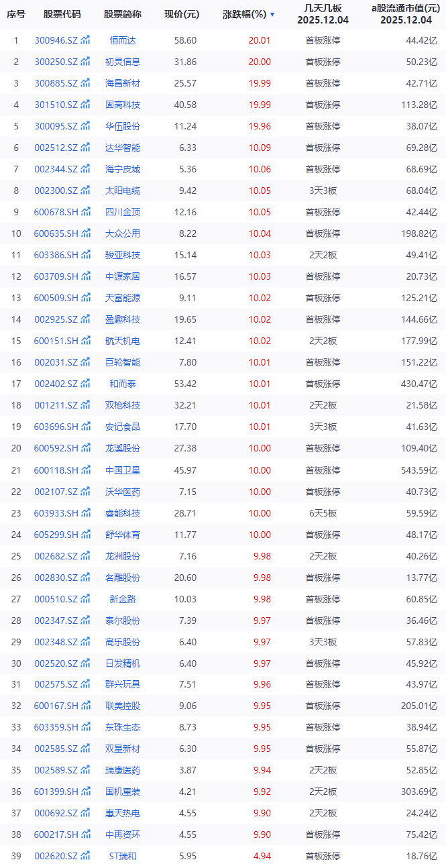The height and width of the screenshot is (868, 446).
Task: Click the 股票简称 column header
Action: (123, 14)
